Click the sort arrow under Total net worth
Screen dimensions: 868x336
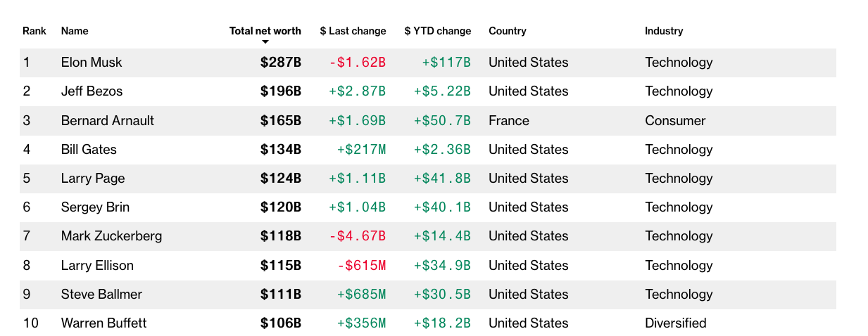coord(265,42)
